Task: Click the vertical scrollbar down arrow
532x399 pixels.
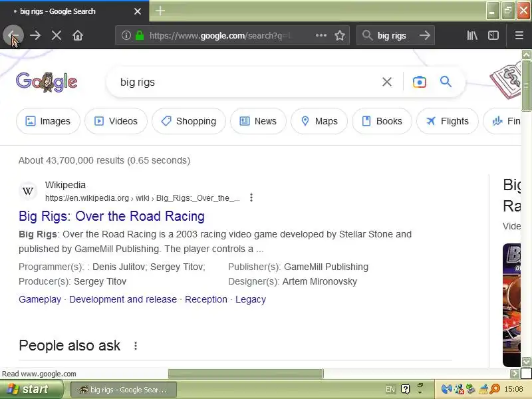Action: pos(526,362)
